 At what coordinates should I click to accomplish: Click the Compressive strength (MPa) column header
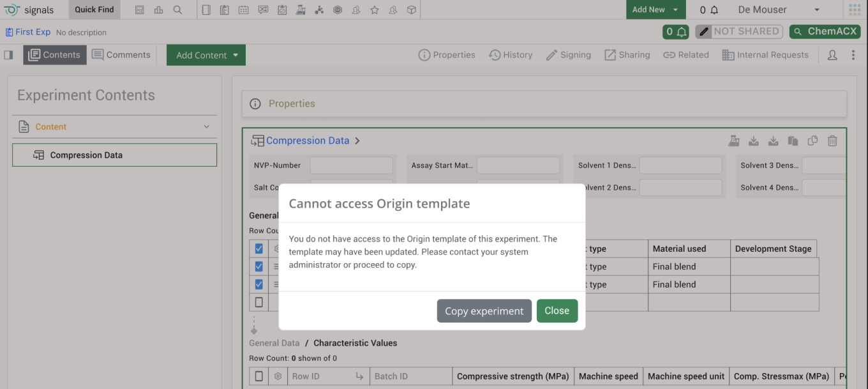point(513,376)
